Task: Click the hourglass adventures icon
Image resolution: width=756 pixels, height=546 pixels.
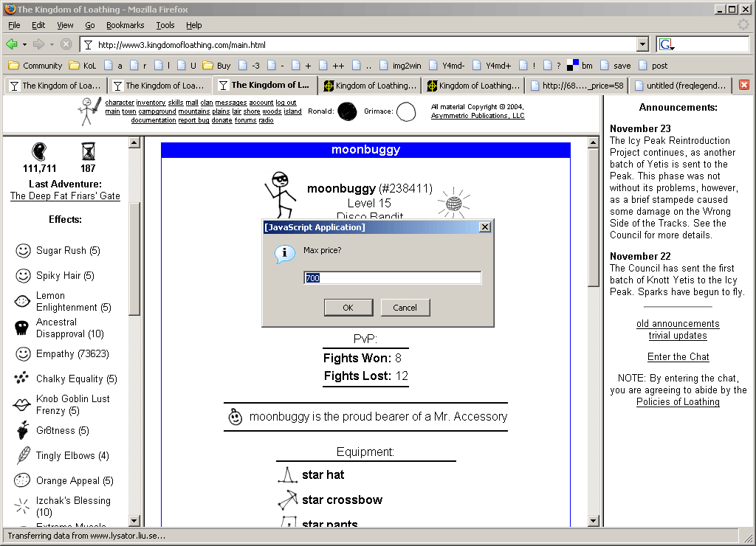Action: coord(89,151)
